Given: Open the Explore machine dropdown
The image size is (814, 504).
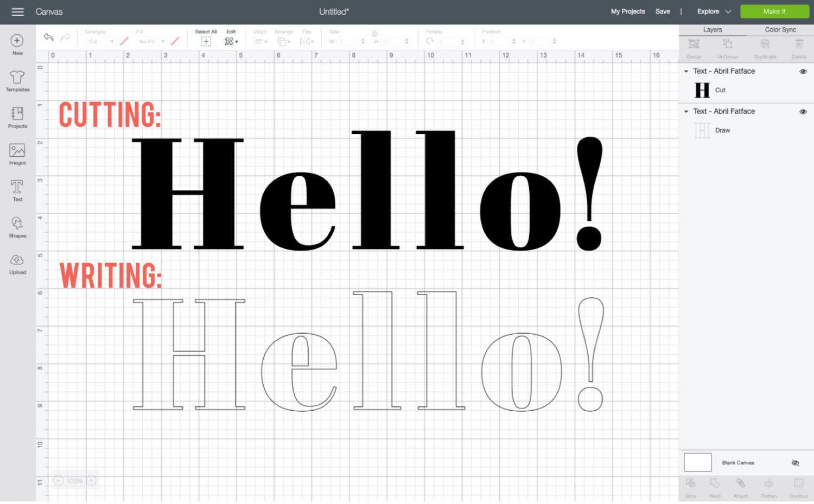Looking at the screenshot, I should coord(714,11).
